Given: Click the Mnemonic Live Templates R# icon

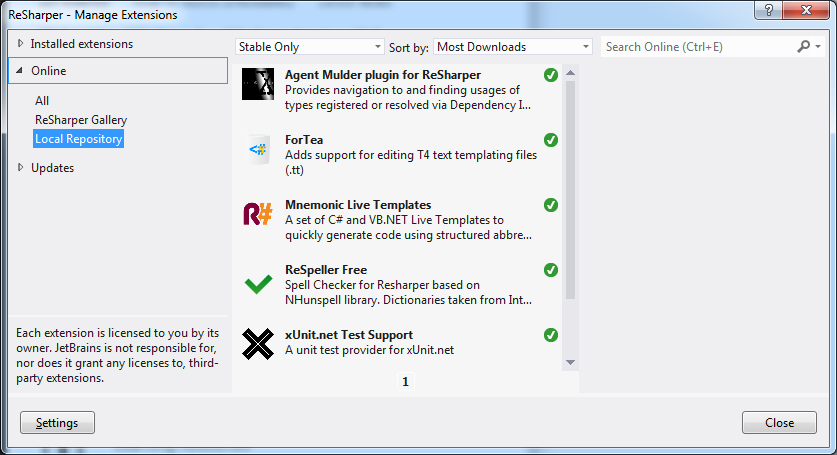Looking at the screenshot, I should (x=258, y=214).
